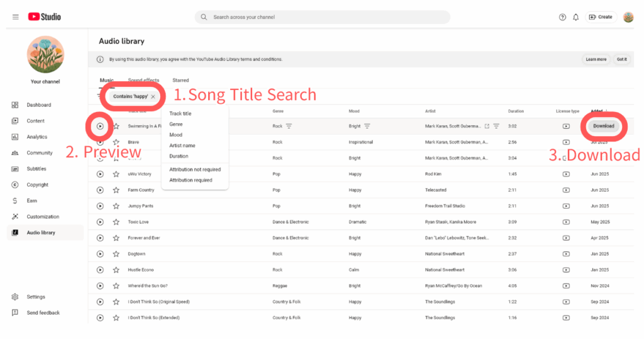Open Audio library in sidebar
This screenshot has width=644, height=339.
click(41, 233)
